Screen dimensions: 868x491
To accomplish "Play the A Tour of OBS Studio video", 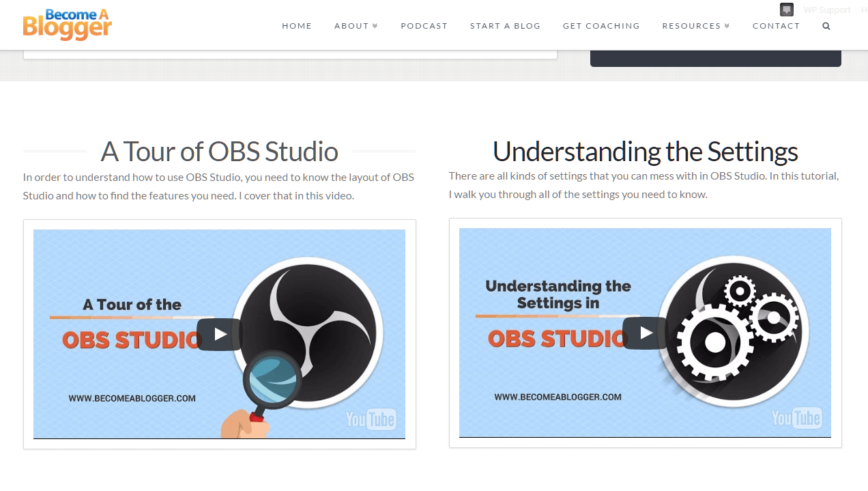I will (219, 335).
